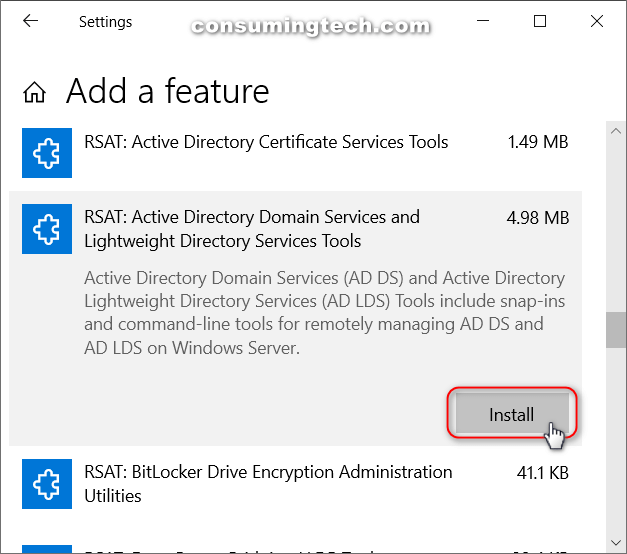Viewport: 627px width, 554px height.
Task: Install the Active Directory Domain Services Tools
Action: 512,414
